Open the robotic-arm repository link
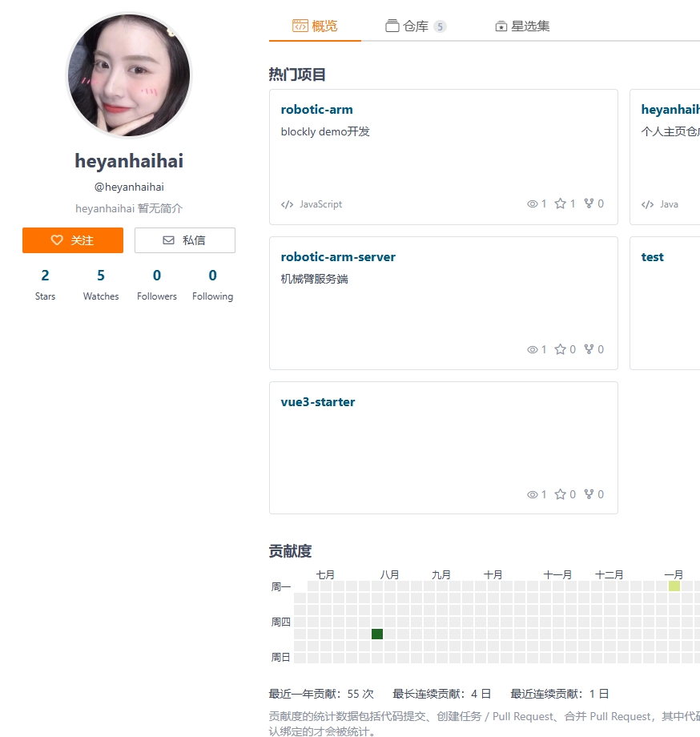This screenshot has height=737, width=700. (x=316, y=110)
